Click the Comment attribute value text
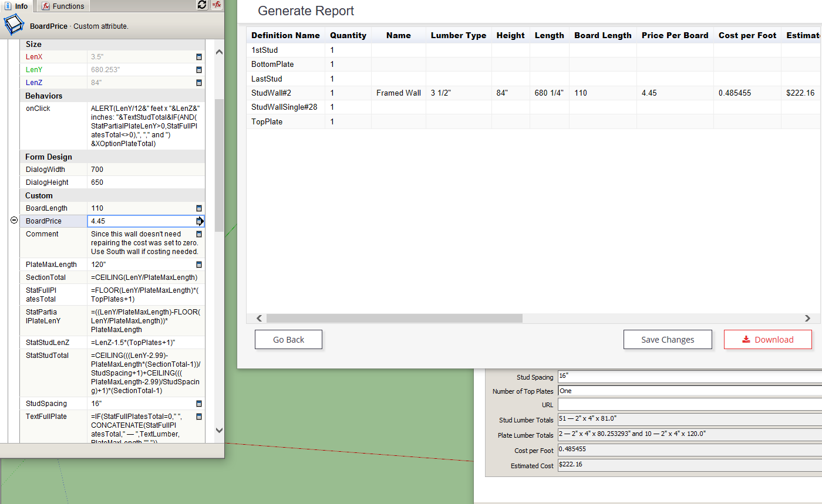Viewport: 822px width, 504px height. pos(141,243)
